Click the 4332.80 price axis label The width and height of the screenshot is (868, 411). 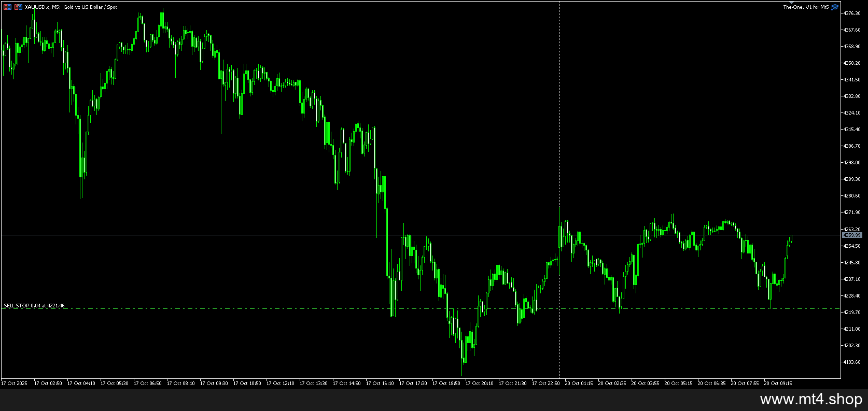pos(852,96)
